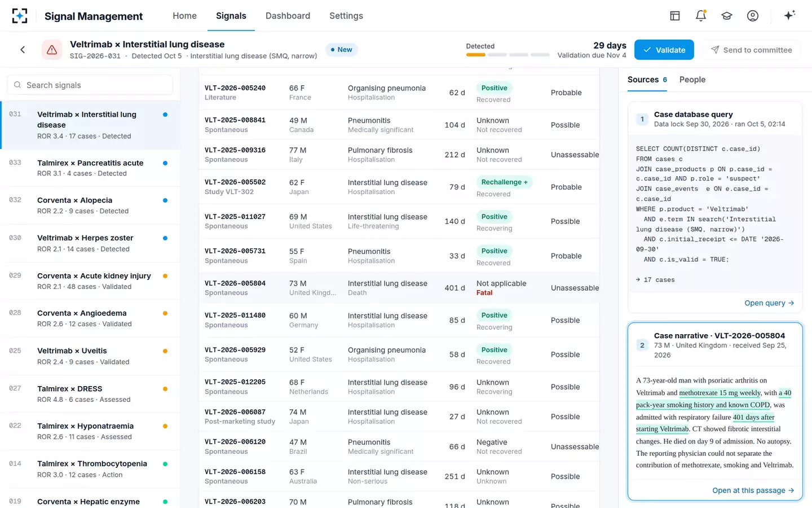This screenshot has height=508, width=812.
Task: Go back using the left chevron arrow
Action: point(23,50)
